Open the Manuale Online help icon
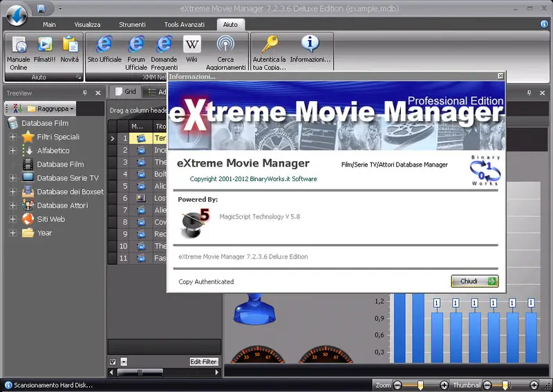This screenshot has height=392, width=553. [19, 53]
